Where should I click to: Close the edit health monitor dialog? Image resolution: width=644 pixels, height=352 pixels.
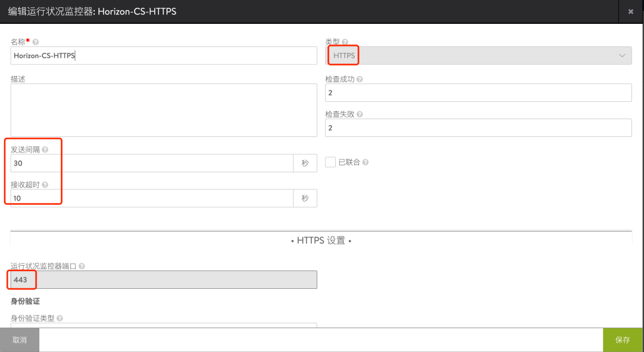[x=631, y=11]
